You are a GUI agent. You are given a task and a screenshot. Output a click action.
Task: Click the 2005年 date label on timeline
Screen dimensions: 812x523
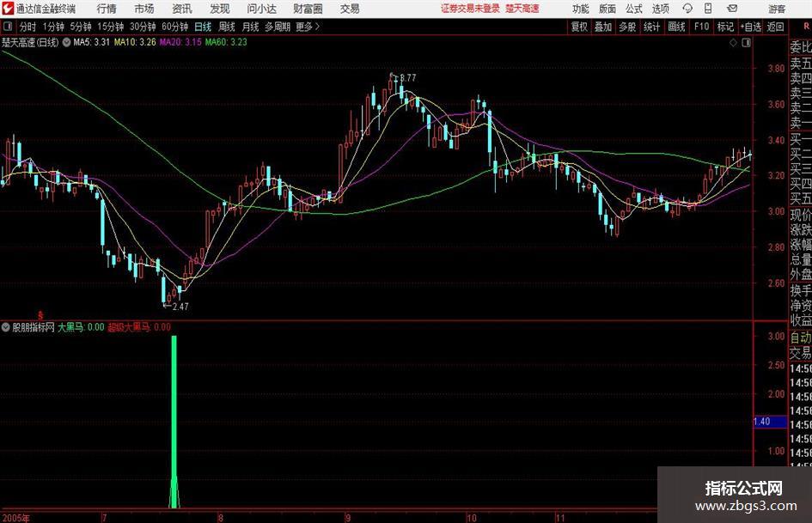click(x=16, y=518)
